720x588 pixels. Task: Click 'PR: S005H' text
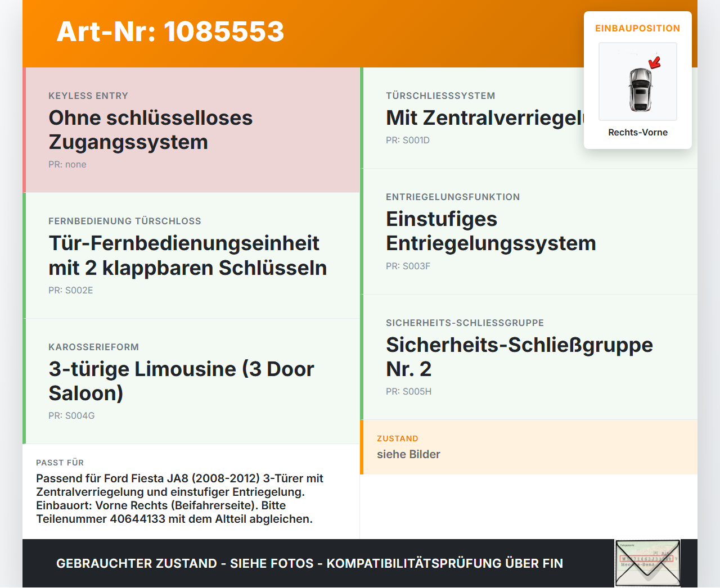[408, 391]
